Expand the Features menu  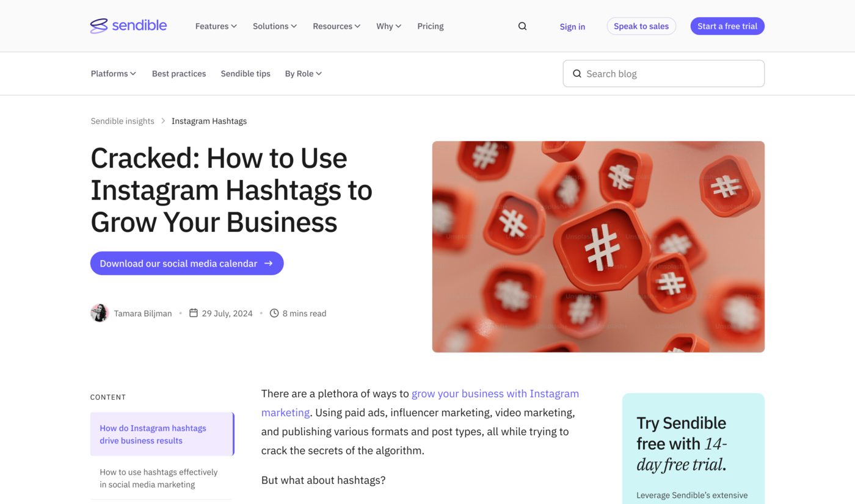(x=216, y=26)
